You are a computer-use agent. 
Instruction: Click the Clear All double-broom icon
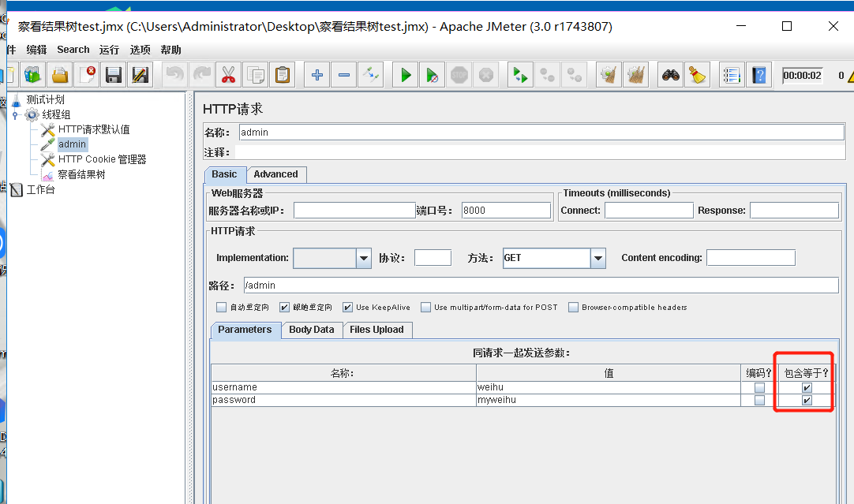pos(635,75)
